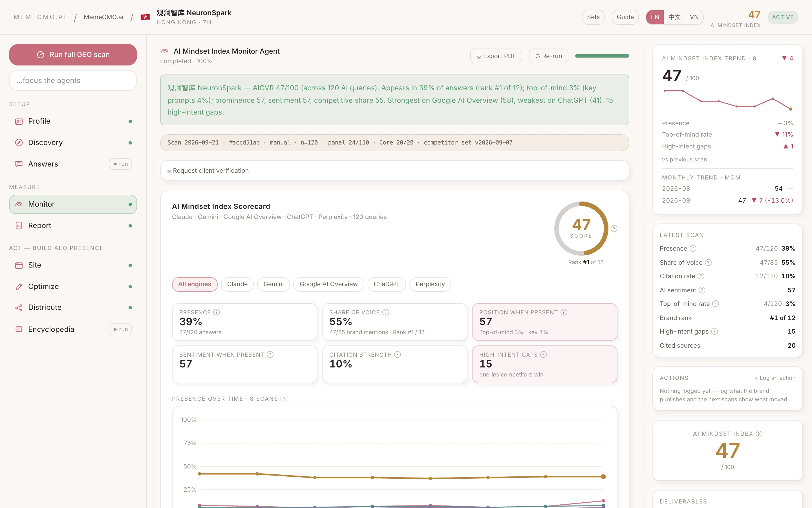Filter scorecard by Google AI Overview
812x508 pixels.
[x=328, y=284]
